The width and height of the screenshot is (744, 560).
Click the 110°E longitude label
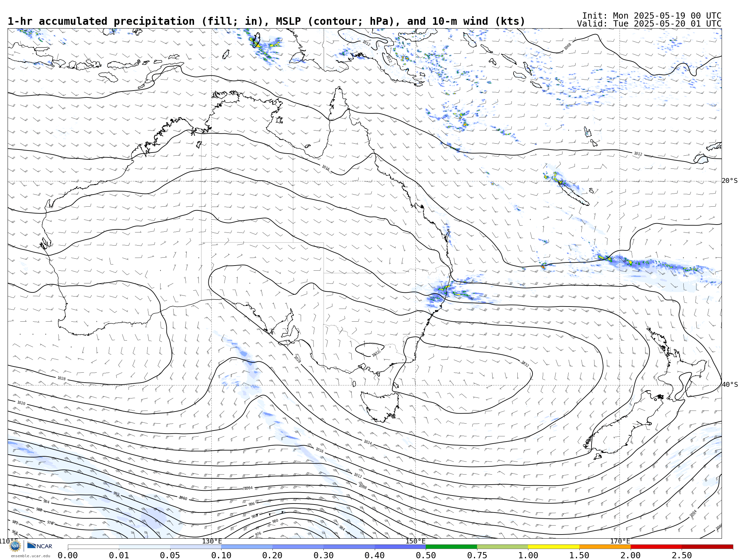[9, 541]
